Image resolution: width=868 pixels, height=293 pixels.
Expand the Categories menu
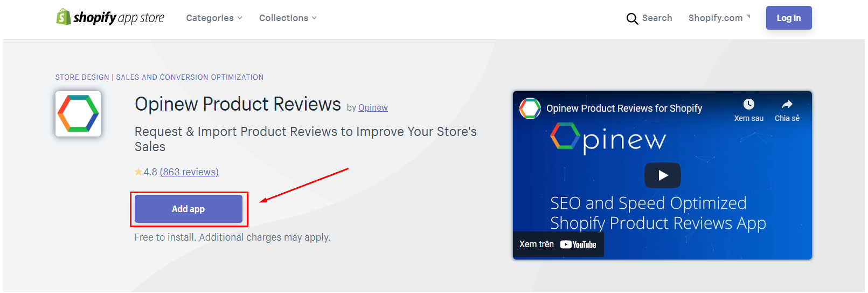[214, 18]
